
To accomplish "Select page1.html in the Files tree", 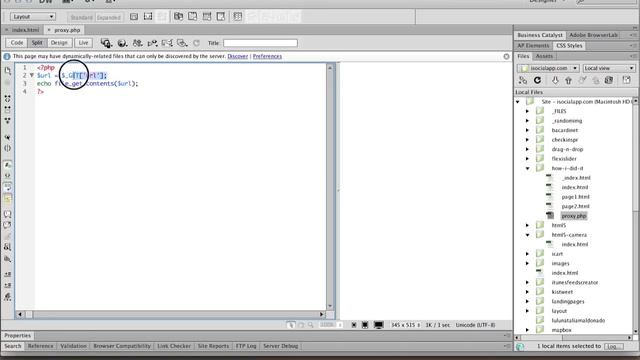I will coord(575,197).
